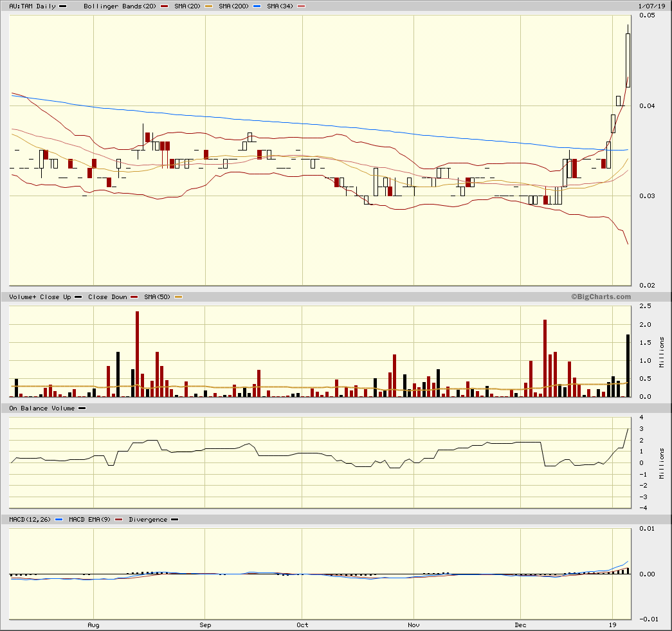Click the 2.5 volume axis label
Screen dimensions: 672x631
645,306
